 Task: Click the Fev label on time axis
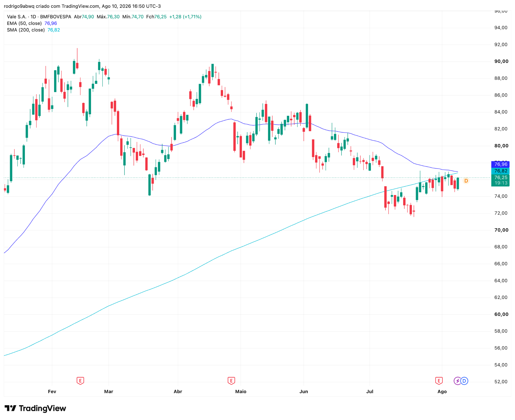point(52,392)
